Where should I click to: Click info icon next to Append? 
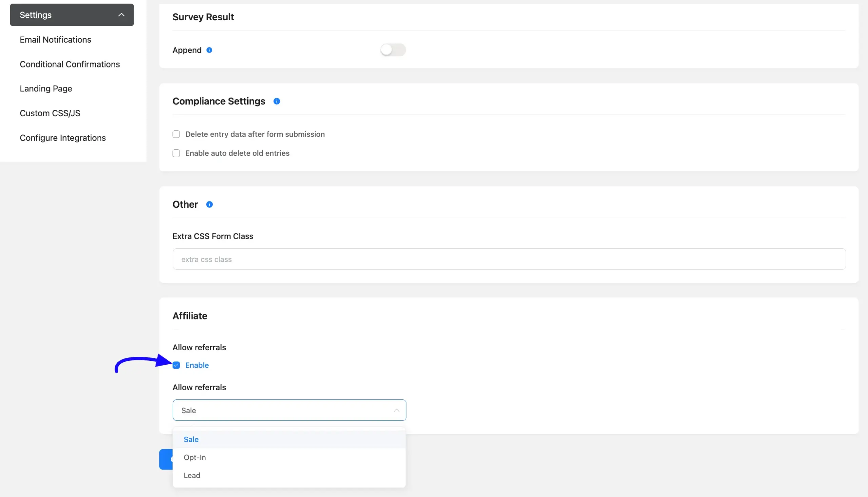click(x=210, y=50)
